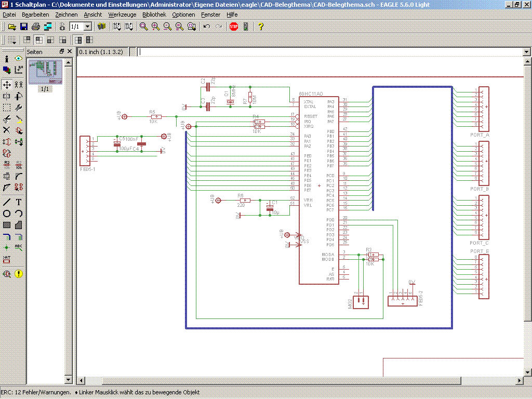This screenshot has height=399, width=532.
Task: Select the Gateswap tool
Action: 19,142
